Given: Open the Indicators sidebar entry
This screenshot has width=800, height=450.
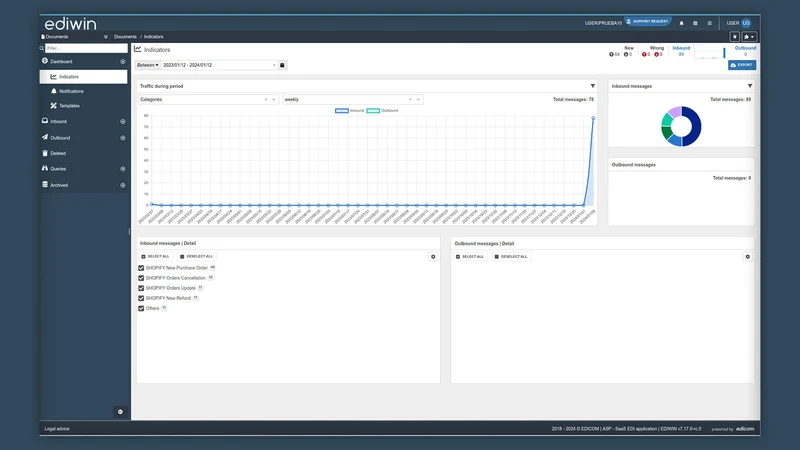Looking at the screenshot, I should click(x=84, y=77).
